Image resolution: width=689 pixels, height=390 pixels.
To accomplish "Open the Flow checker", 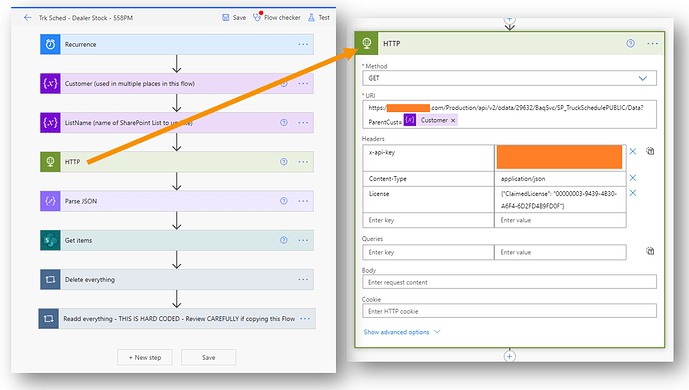I will pos(277,18).
